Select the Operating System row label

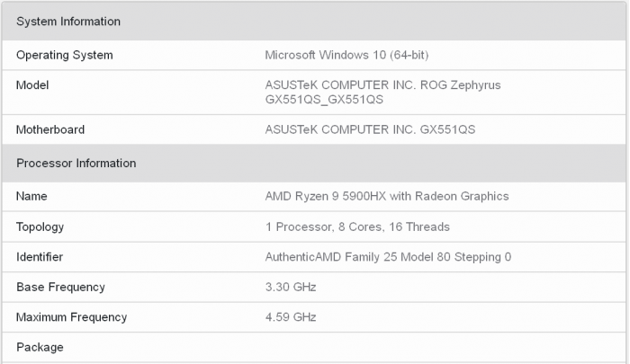click(65, 55)
